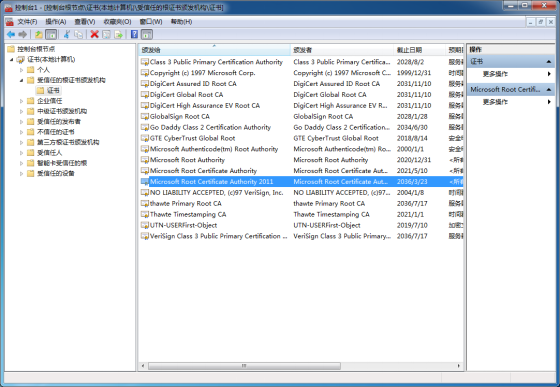Click the copy icon in toolbar

[x=79, y=34]
